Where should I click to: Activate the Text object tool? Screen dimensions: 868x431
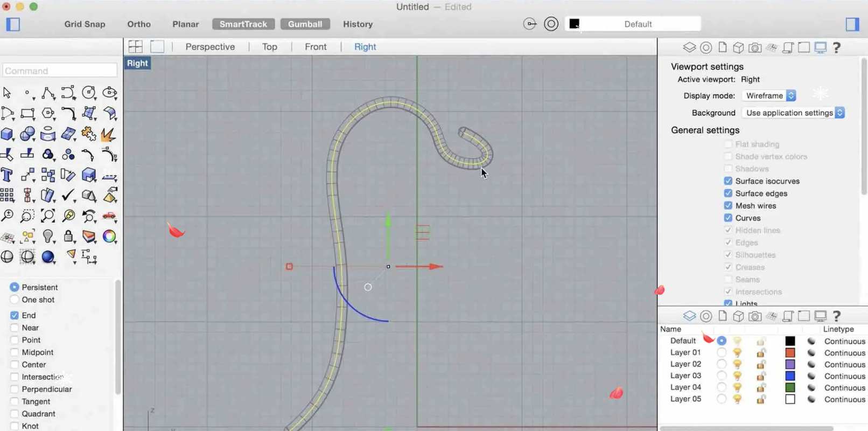(x=7, y=175)
